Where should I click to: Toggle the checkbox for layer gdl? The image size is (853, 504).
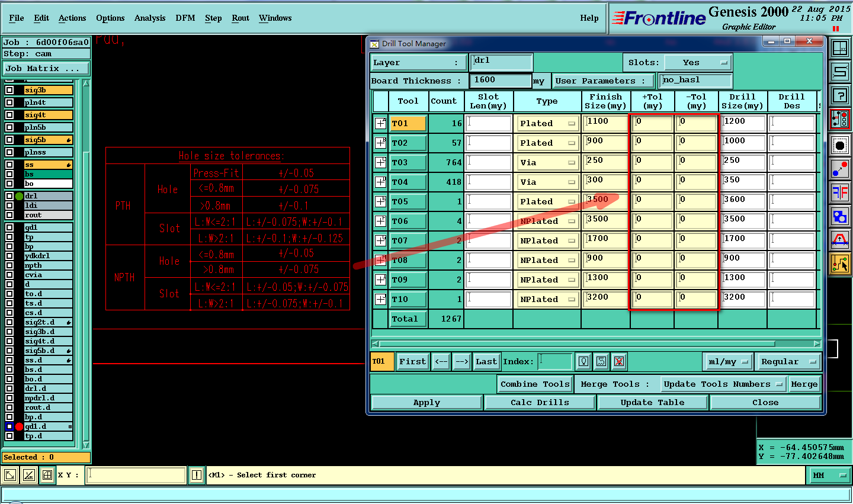click(x=9, y=227)
